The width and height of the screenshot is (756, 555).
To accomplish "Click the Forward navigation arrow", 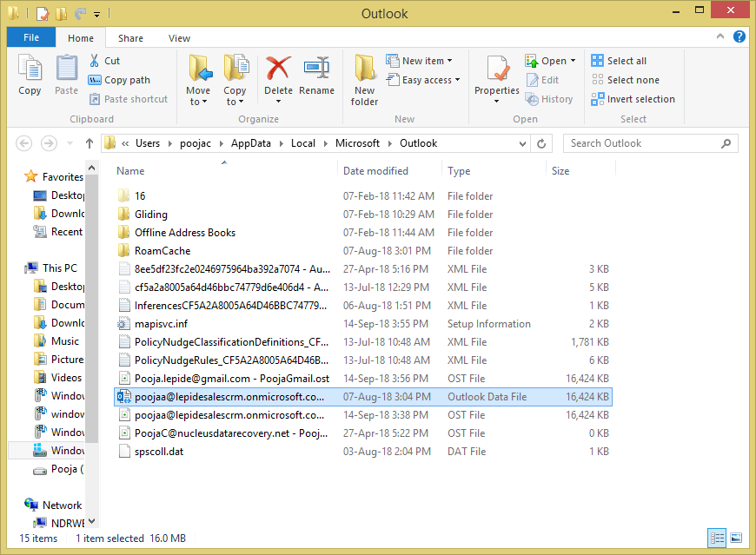I will click(49, 143).
